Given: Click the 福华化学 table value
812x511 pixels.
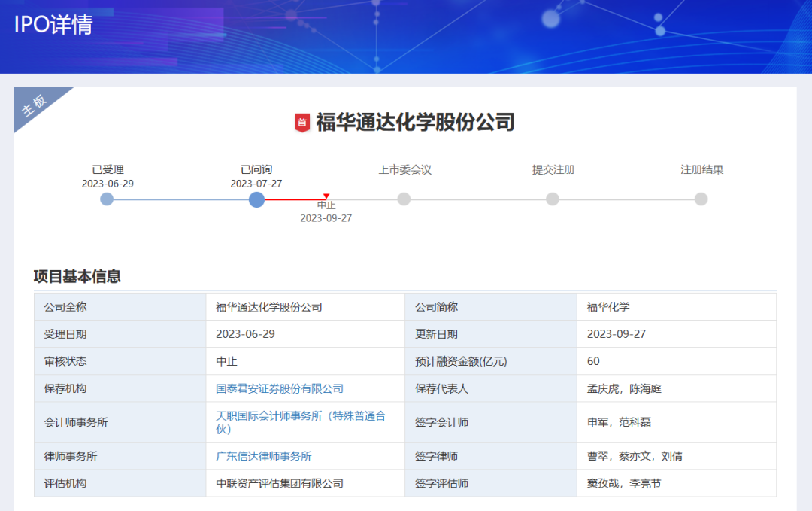Looking at the screenshot, I should click(608, 307).
